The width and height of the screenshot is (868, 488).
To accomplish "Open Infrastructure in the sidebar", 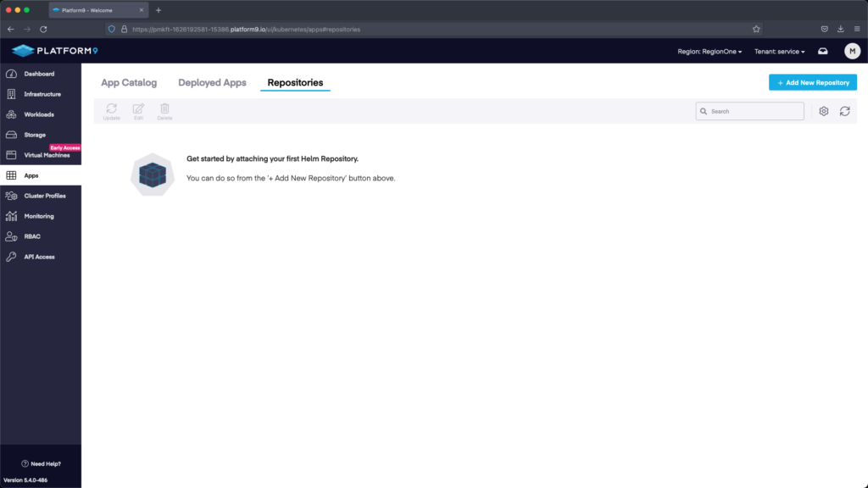I will point(41,94).
